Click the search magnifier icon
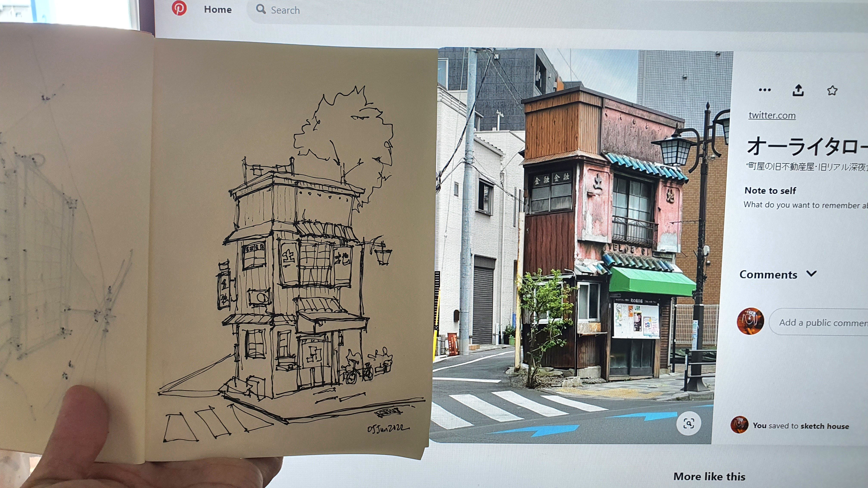 tap(261, 9)
